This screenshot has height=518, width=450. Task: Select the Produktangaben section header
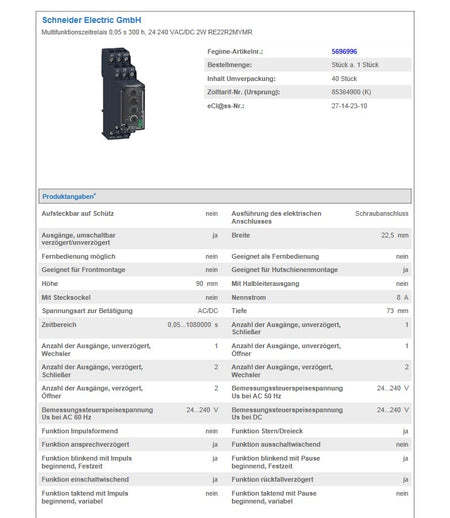[225, 196]
